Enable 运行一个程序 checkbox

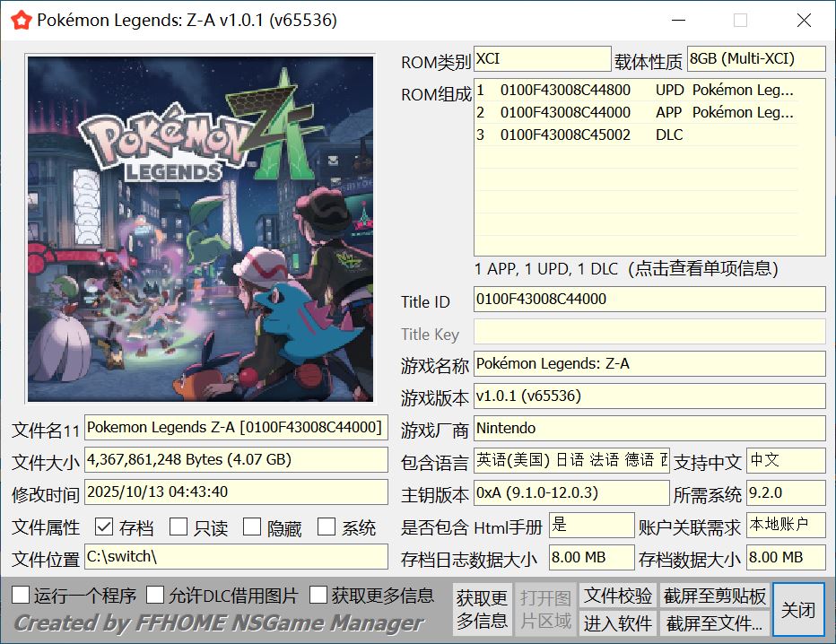click(x=21, y=595)
